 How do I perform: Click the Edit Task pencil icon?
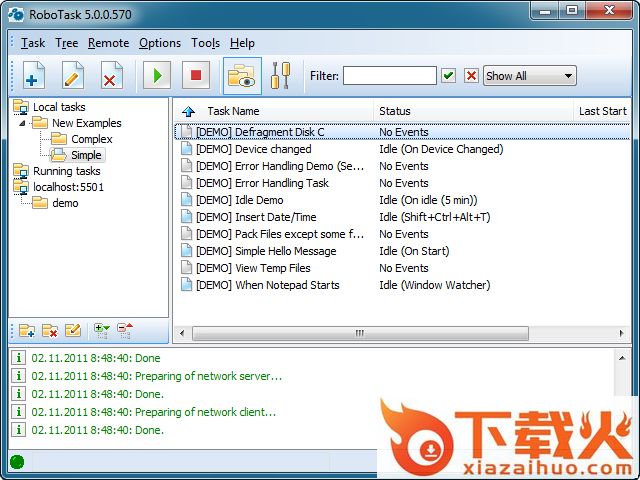click(x=73, y=76)
